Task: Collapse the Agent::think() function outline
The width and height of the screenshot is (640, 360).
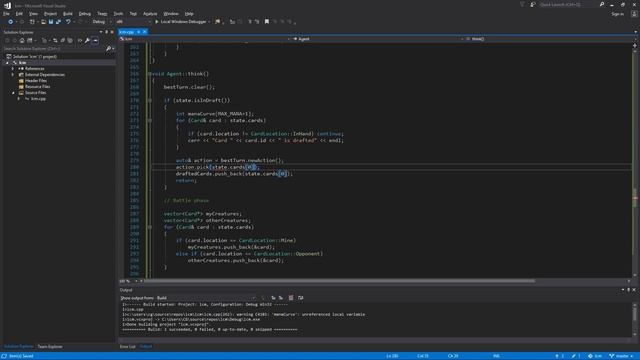Action: tap(150, 74)
